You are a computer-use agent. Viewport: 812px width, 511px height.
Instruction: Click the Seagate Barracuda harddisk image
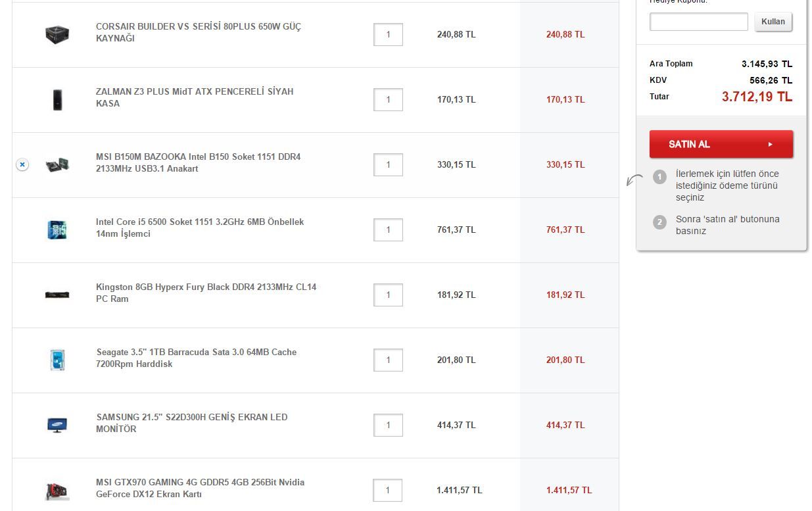(x=57, y=360)
